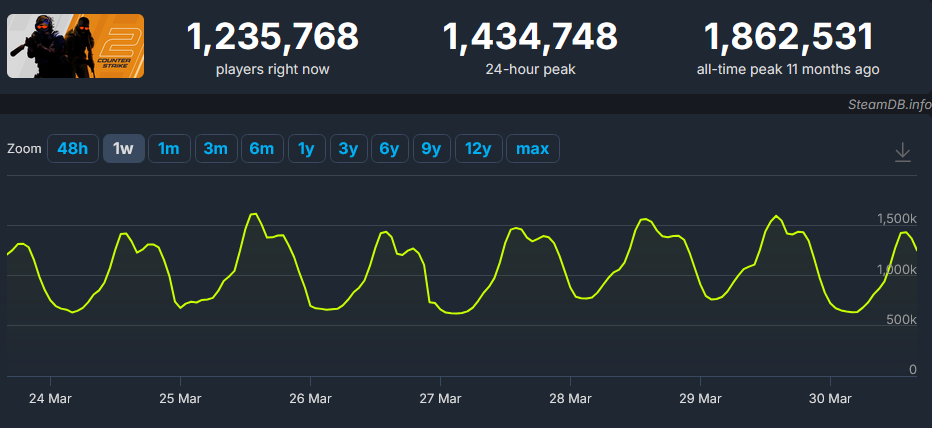Set zoom range to 9y
This screenshot has width=932, height=428.
click(432, 149)
